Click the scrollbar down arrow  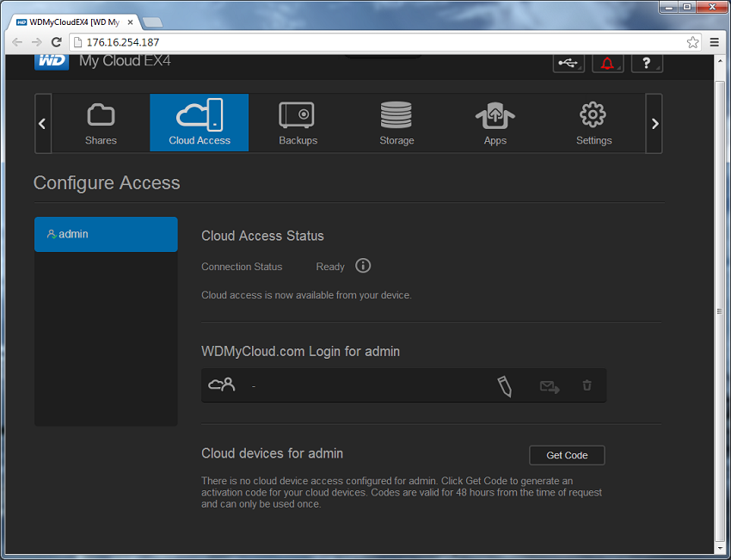click(719, 549)
